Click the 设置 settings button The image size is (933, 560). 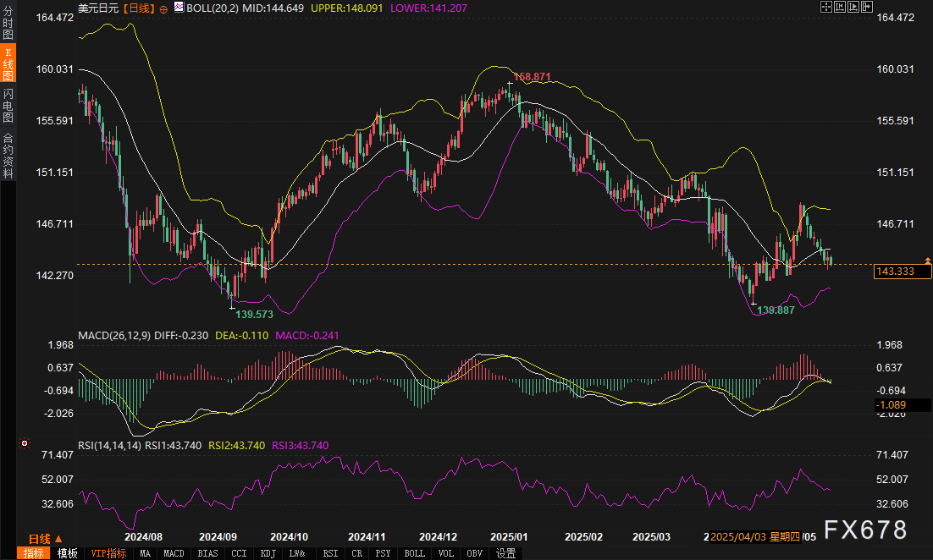click(505, 553)
